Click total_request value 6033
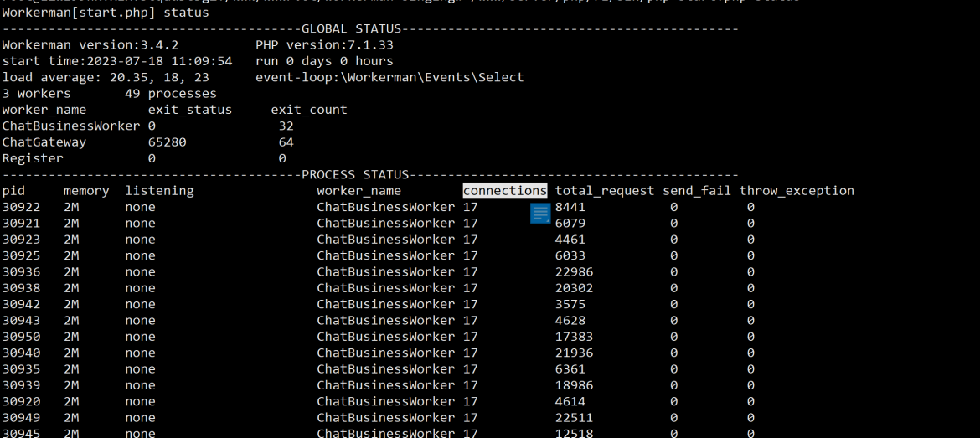Image resolution: width=980 pixels, height=438 pixels. click(x=570, y=255)
